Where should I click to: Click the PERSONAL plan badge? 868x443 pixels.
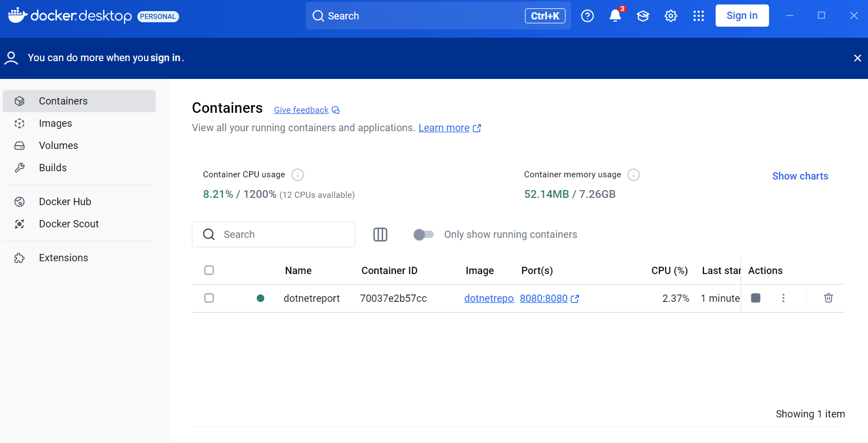pos(158,17)
